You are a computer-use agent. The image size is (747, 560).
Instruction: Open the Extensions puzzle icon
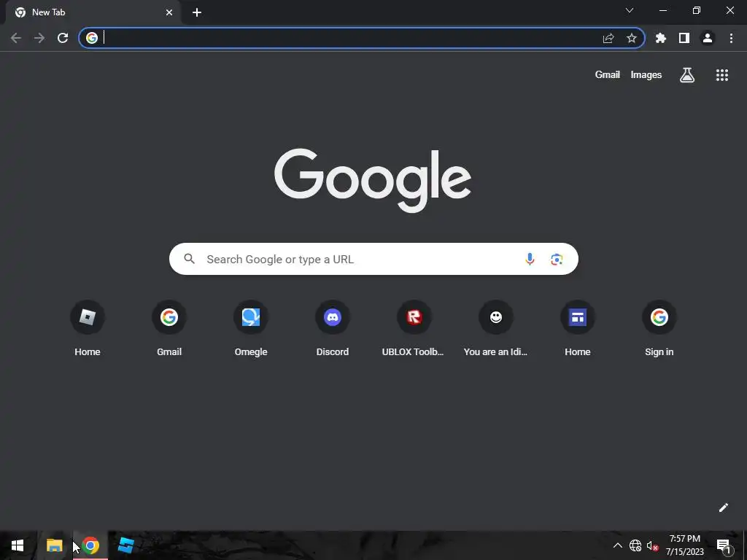pos(661,38)
